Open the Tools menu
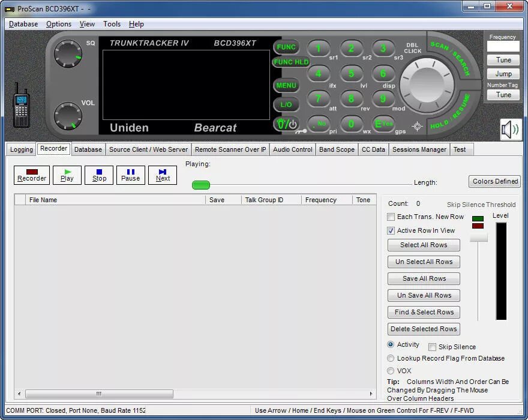 click(x=112, y=24)
